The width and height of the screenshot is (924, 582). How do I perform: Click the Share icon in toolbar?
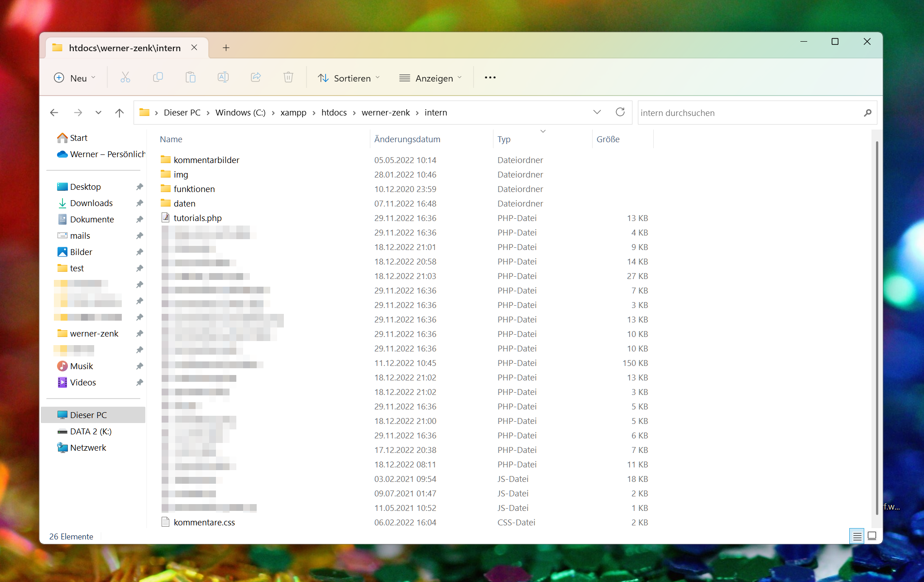(x=256, y=78)
